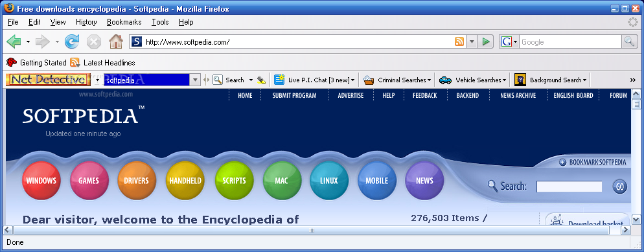
Task: Reload the current page
Action: pyautogui.click(x=72, y=41)
